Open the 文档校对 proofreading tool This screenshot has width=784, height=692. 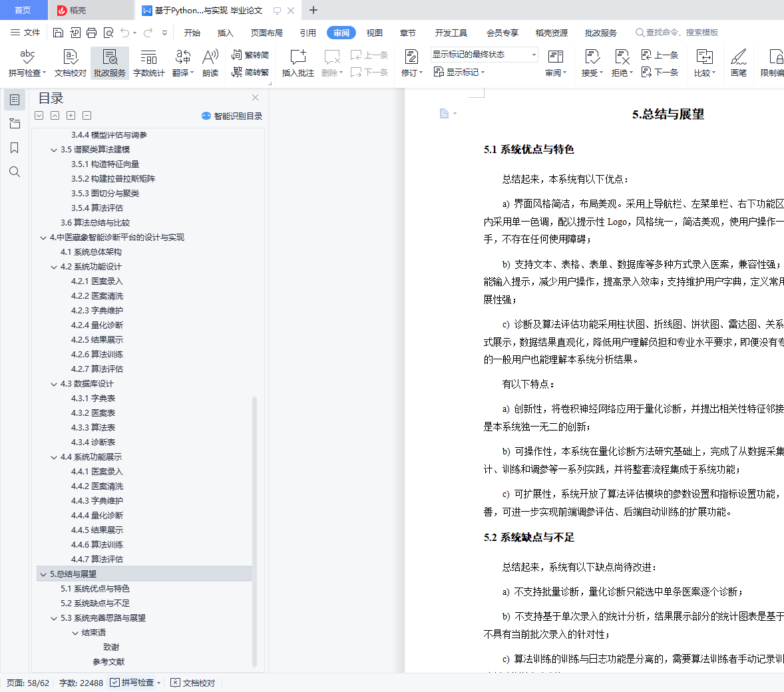click(x=71, y=63)
